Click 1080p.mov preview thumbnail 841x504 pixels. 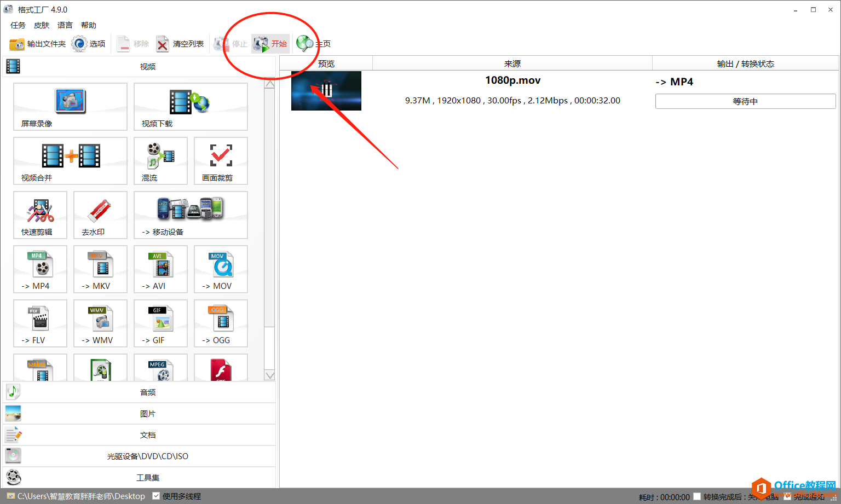326,91
